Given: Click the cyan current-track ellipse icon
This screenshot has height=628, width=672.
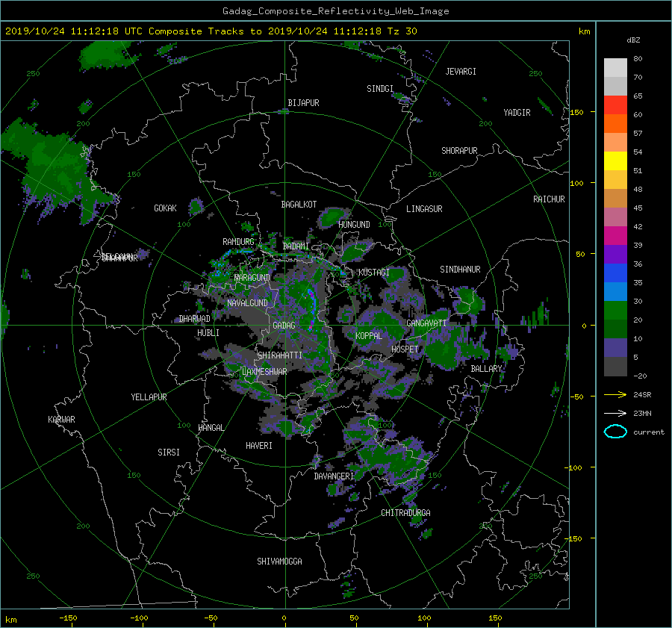Looking at the screenshot, I should [615, 432].
